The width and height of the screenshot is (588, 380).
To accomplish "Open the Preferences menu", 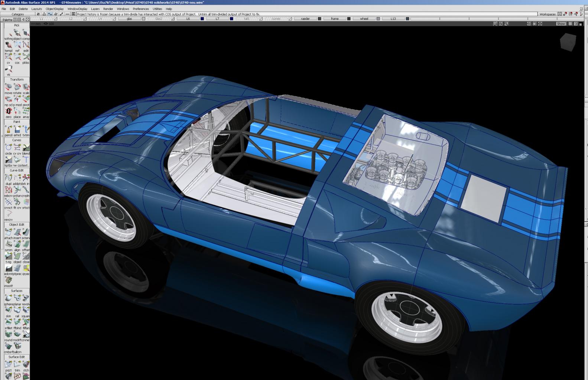I will (x=141, y=9).
